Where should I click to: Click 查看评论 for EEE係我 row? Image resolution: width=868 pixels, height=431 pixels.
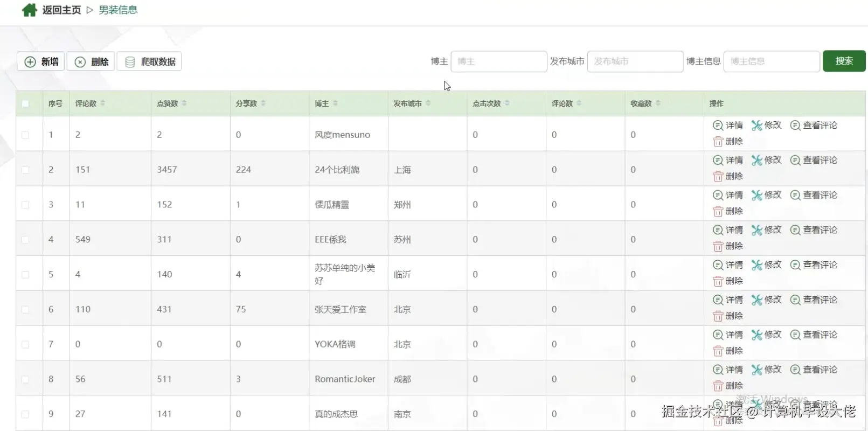coord(814,230)
